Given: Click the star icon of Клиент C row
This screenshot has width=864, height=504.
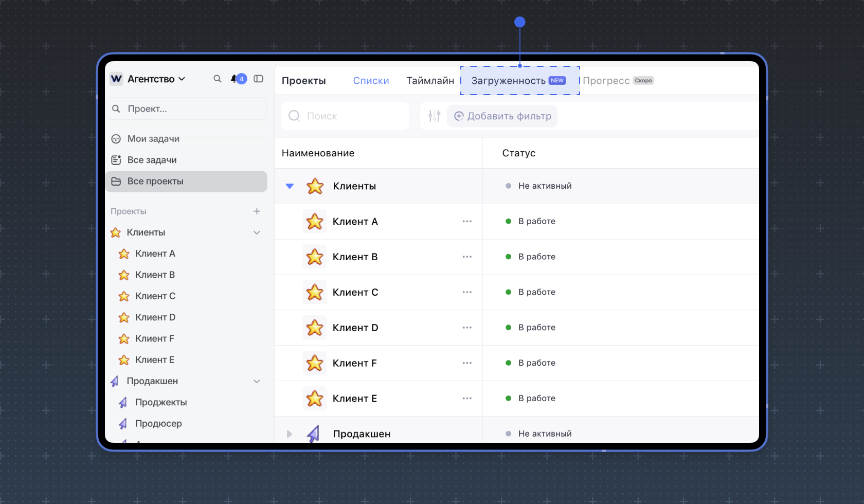Looking at the screenshot, I should click(x=315, y=292).
